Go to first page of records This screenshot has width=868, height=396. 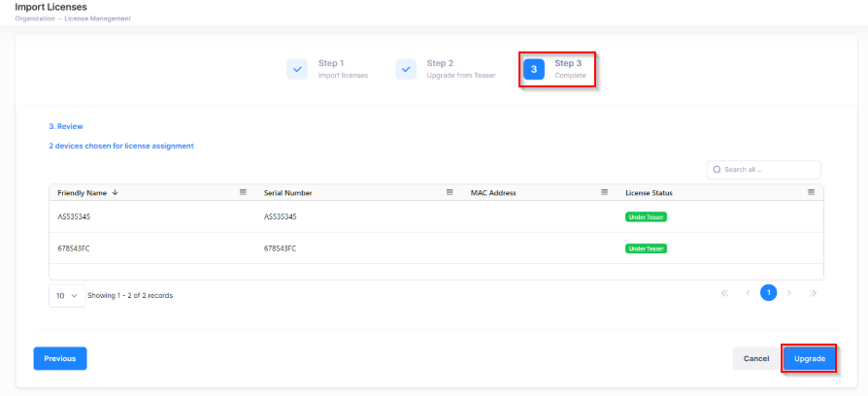point(723,292)
